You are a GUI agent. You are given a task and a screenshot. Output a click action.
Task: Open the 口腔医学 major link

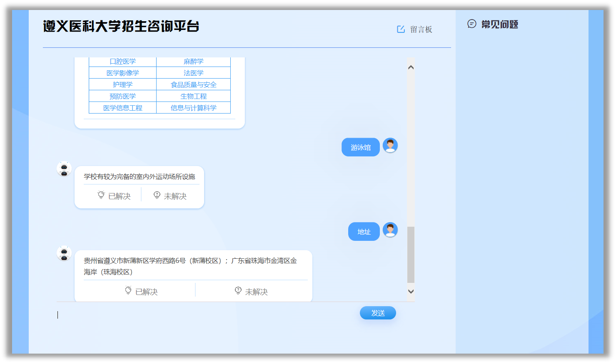click(122, 62)
